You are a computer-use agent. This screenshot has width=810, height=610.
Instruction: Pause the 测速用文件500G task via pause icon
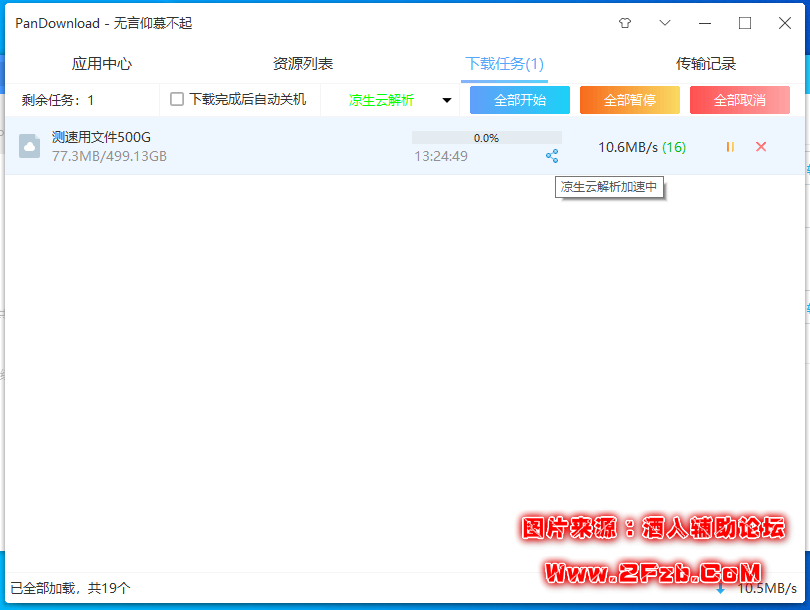tap(728, 146)
